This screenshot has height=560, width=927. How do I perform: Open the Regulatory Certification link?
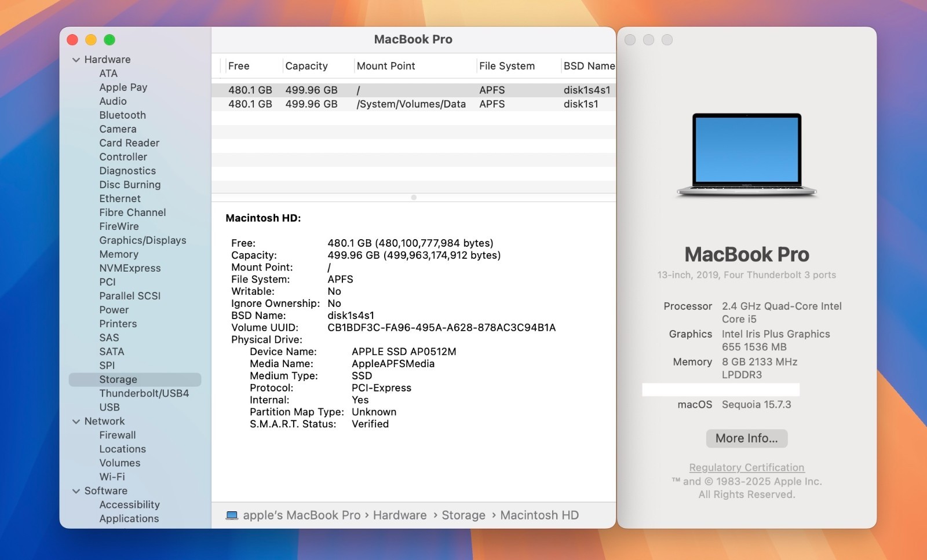tap(746, 467)
